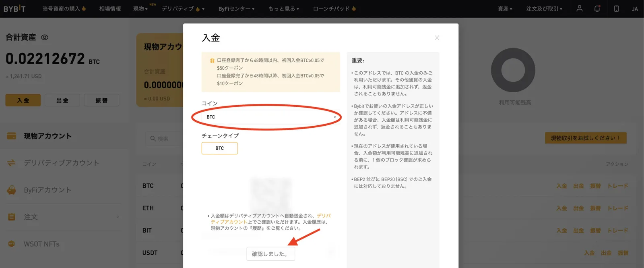
Task: Click 出金 in BTC row
Action: coord(578,186)
